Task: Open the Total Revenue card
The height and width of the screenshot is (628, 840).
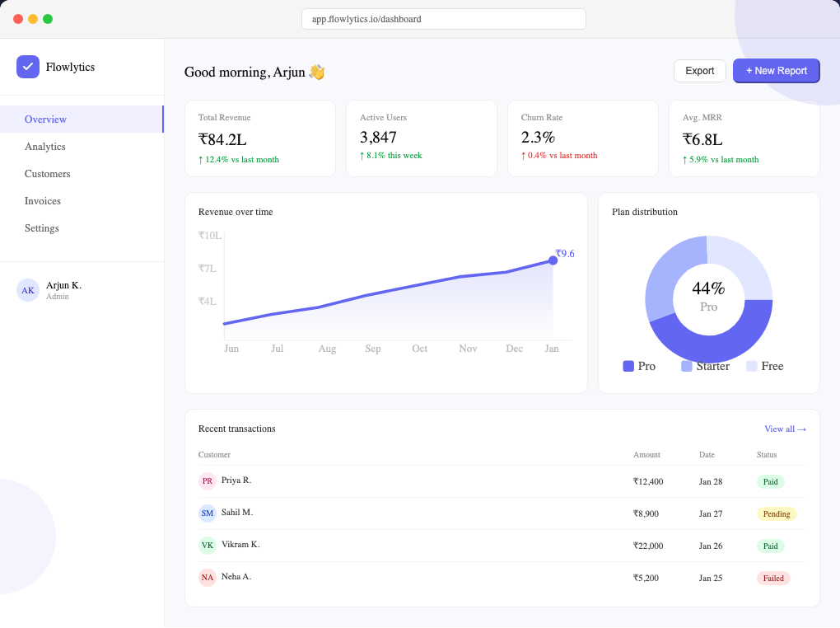Action: 260,138
